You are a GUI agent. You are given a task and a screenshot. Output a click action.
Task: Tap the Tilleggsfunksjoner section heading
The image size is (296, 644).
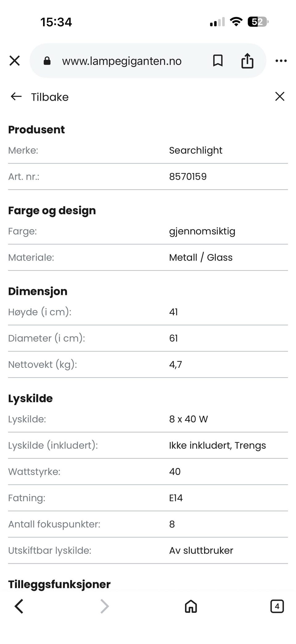tap(59, 584)
